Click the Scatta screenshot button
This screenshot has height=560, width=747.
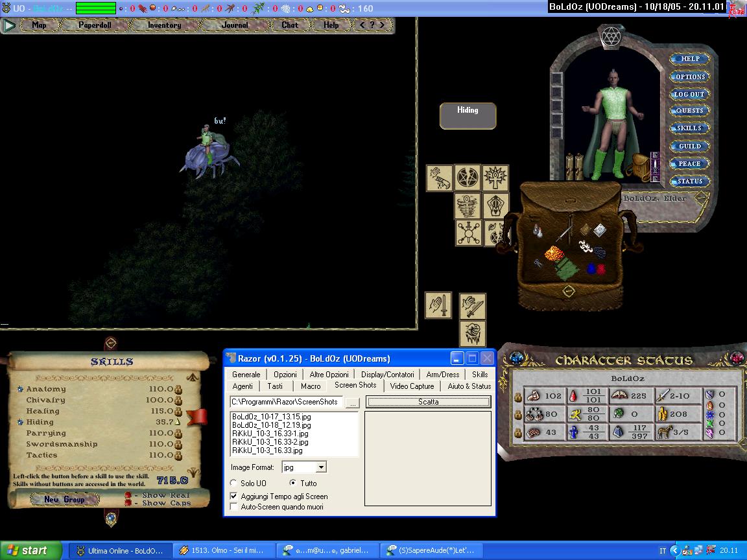428,402
